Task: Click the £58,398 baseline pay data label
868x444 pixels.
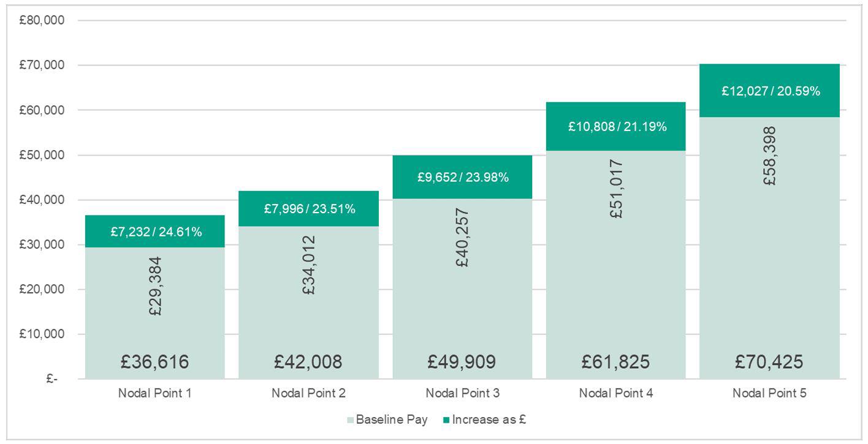Action: point(770,156)
